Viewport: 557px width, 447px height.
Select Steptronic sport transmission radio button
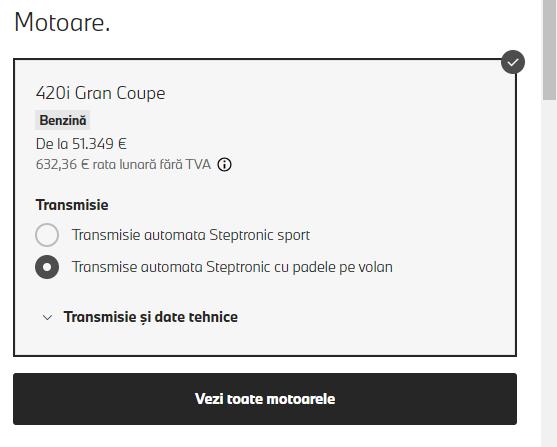pos(47,235)
